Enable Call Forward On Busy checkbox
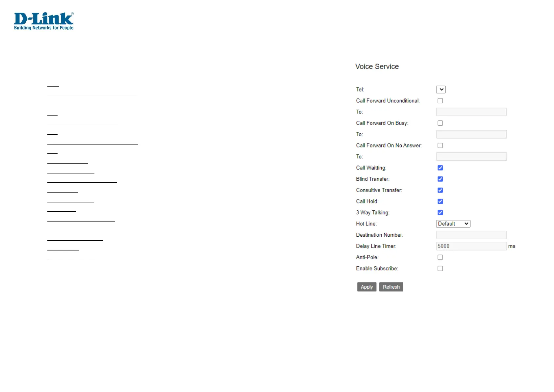554x392 pixels. pos(440,123)
